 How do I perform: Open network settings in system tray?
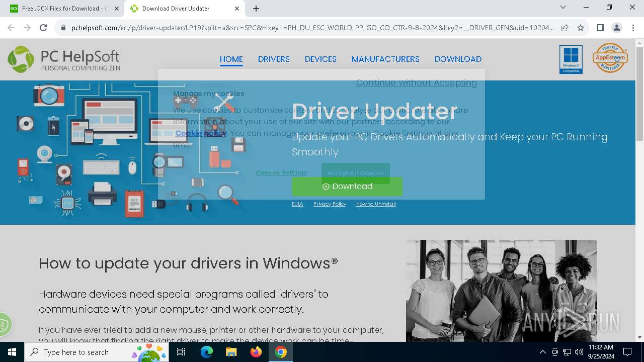[567, 352]
